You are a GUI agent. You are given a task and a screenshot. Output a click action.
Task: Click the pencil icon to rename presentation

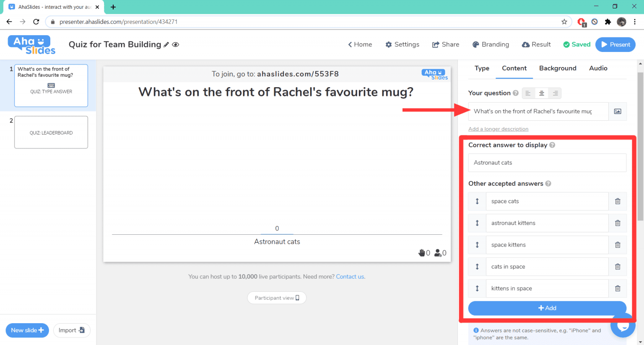pos(166,45)
